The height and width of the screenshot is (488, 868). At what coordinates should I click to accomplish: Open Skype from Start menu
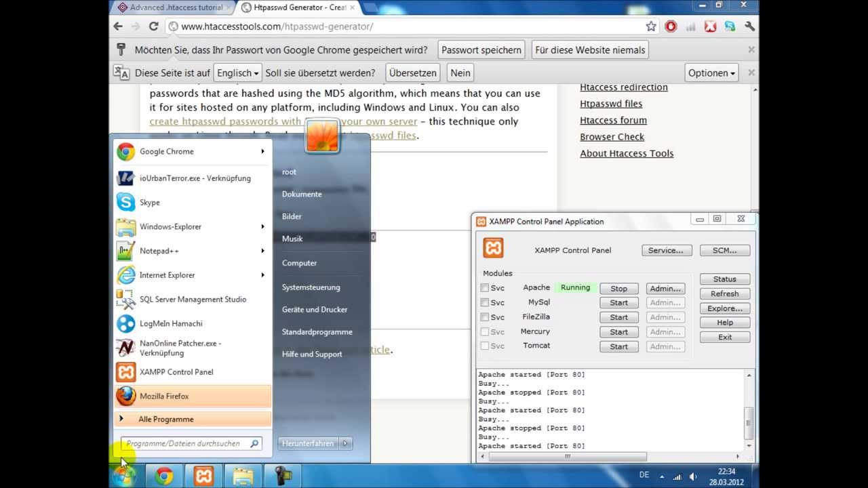click(193, 203)
